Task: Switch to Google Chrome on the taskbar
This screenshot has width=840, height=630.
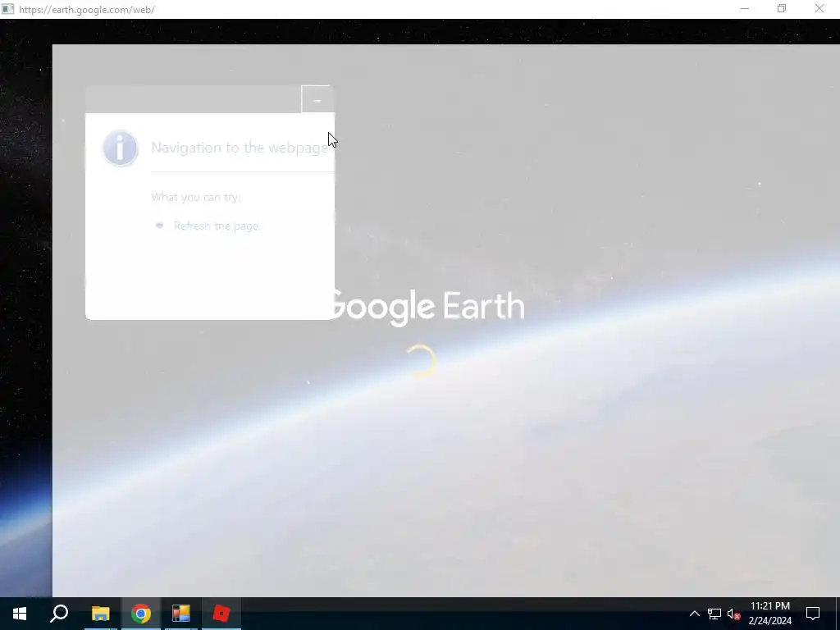Action: (141, 614)
